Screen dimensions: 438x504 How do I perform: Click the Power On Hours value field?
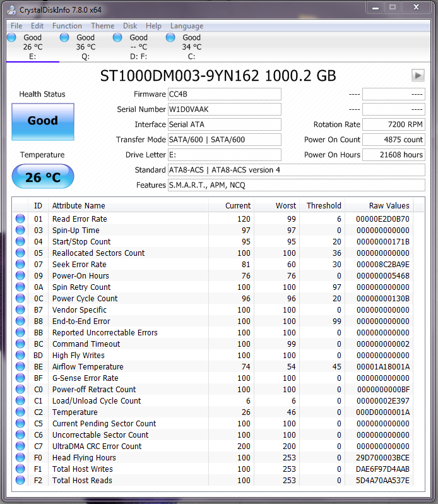[x=394, y=155]
